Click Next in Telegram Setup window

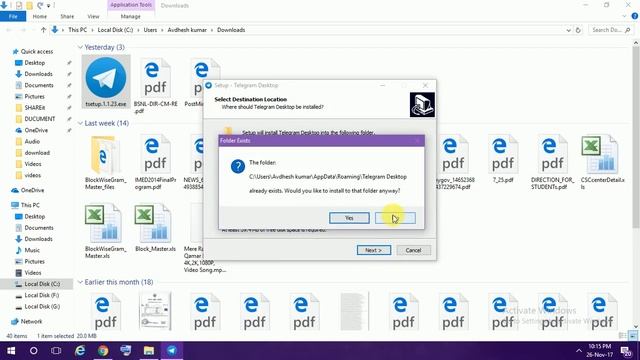coord(373,250)
